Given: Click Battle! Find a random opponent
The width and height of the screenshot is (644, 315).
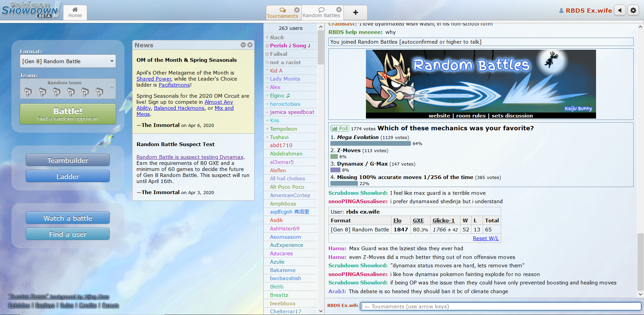Looking at the screenshot, I should click(x=68, y=114).
